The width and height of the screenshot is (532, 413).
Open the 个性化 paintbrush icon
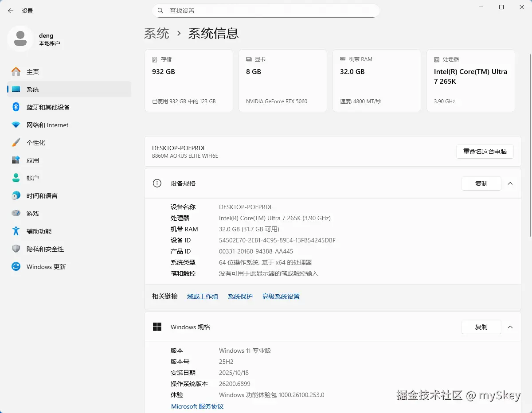click(x=16, y=143)
